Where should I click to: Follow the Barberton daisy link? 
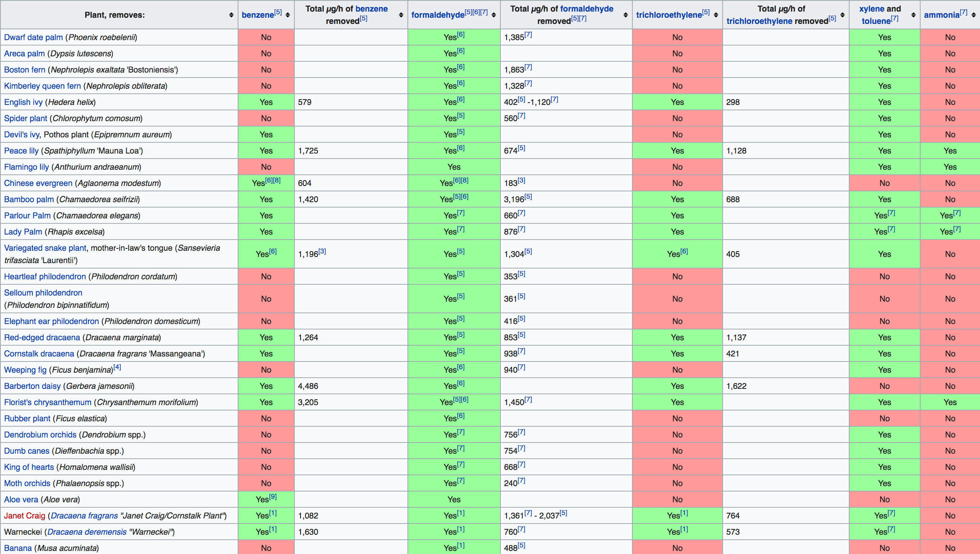(x=32, y=386)
